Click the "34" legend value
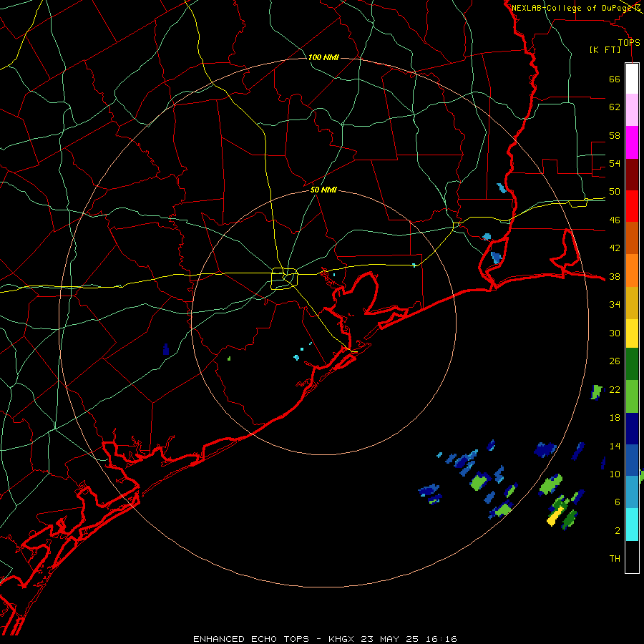Image resolution: width=644 pixels, height=644 pixels. [x=615, y=305]
